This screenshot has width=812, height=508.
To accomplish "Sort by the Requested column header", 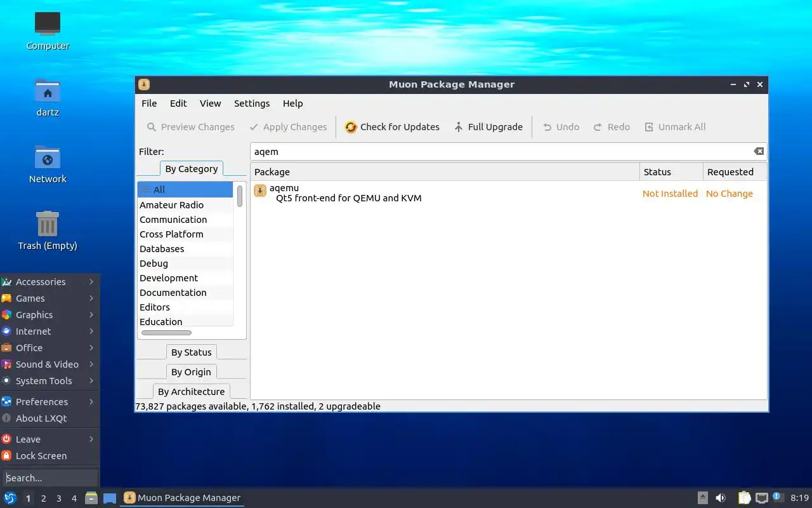I will pos(735,172).
